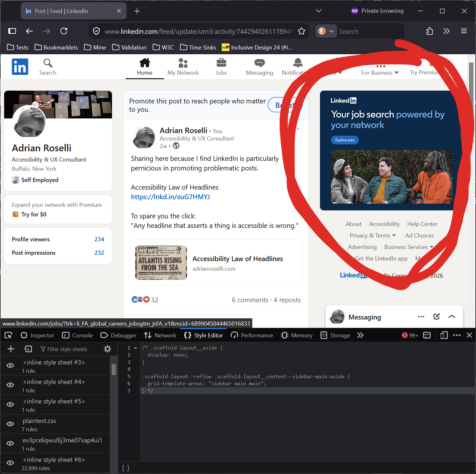Screen dimensions: 476x474
Task: Toggle visibility of plaintext.css style sheet
Action: (x=10, y=424)
